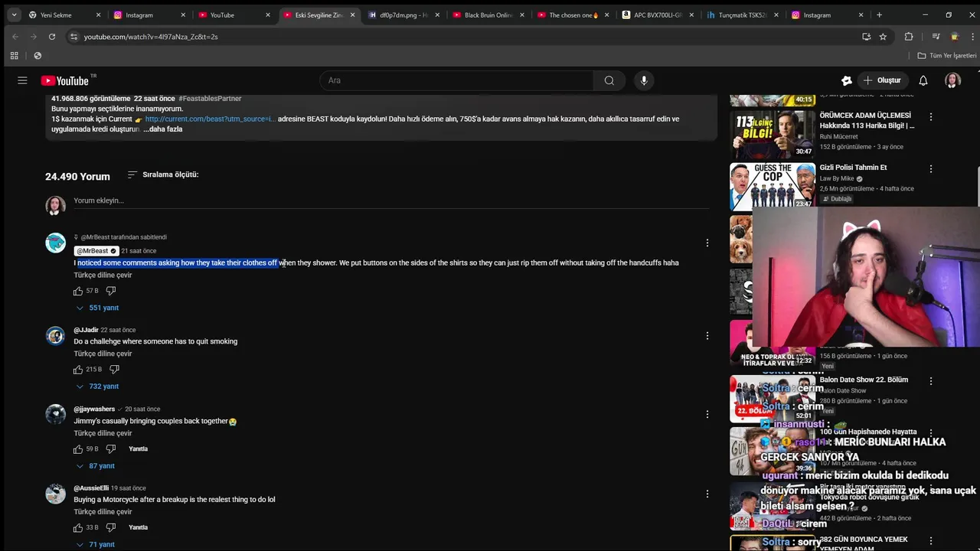Reply to jjaywashers comment with Yanıtla
980x551 pixels.
point(138,449)
